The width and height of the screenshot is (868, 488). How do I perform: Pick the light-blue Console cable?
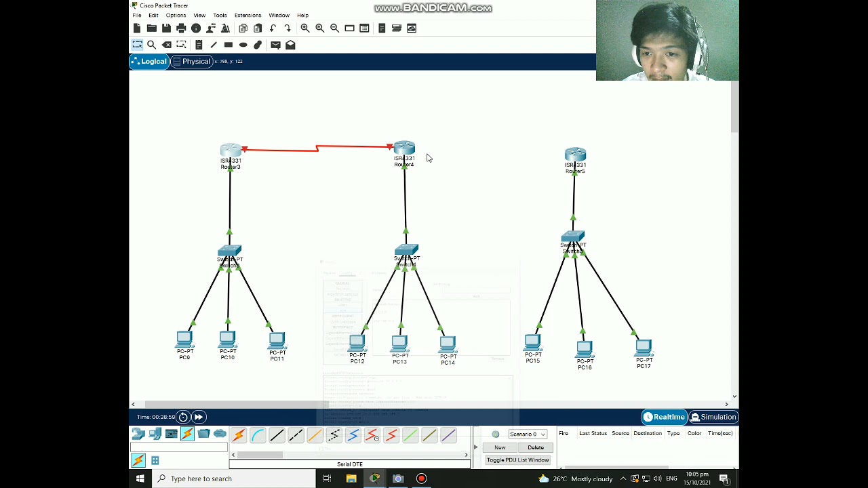point(258,436)
